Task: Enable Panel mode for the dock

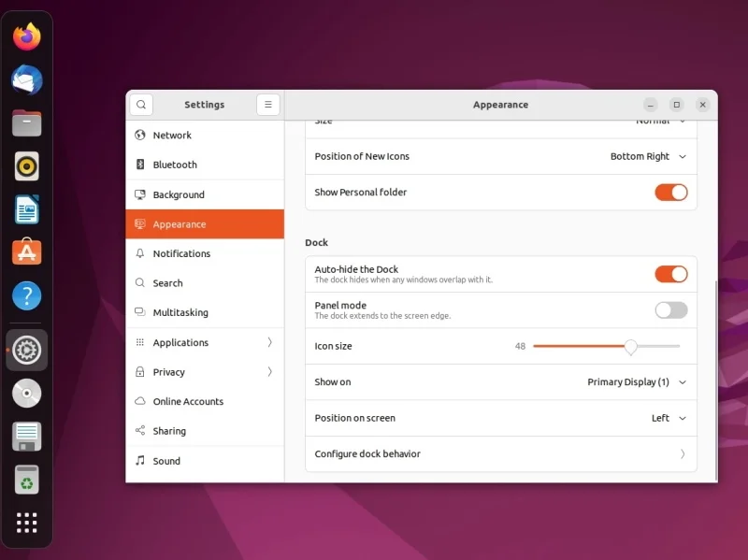Action: (670, 310)
